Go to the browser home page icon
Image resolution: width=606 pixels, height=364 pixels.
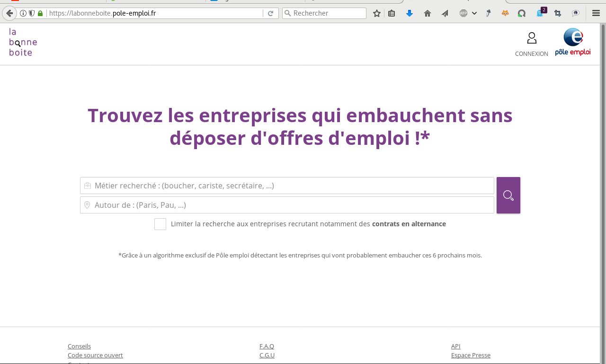[x=428, y=13]
